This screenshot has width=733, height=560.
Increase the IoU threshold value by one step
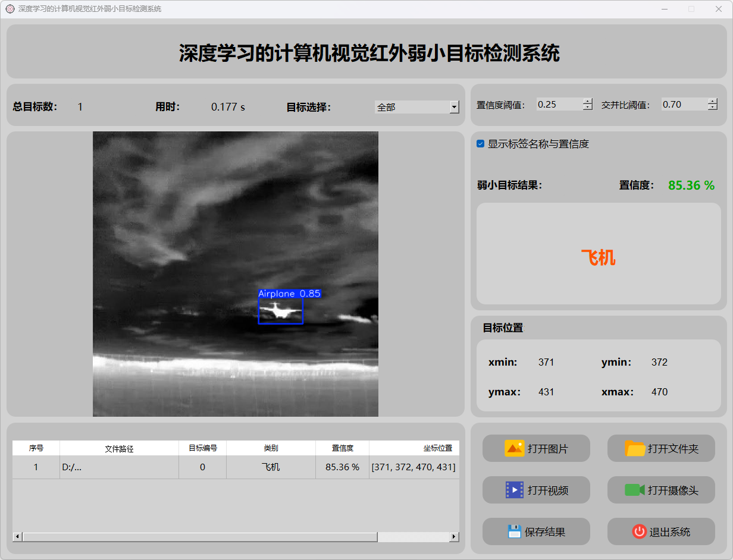pos(713,101)
